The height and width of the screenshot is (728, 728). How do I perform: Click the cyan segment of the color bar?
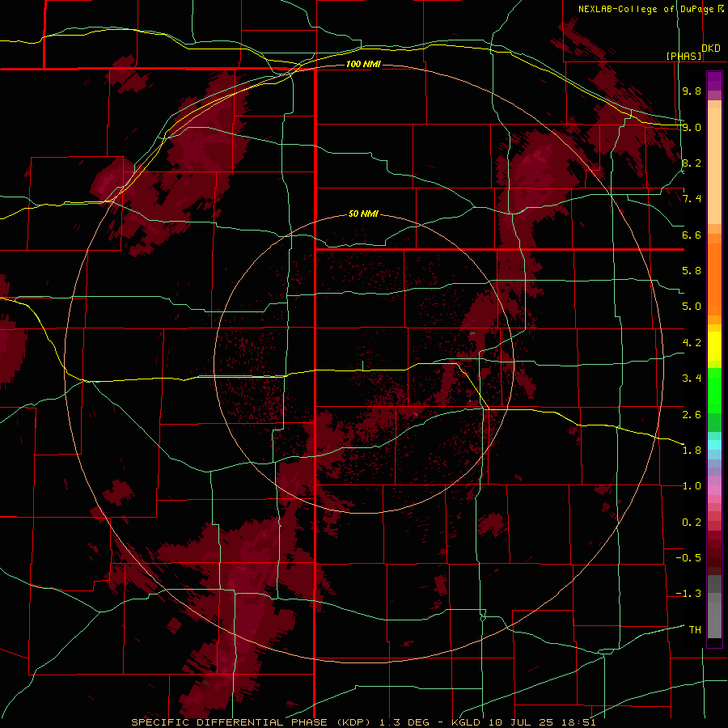[x=714, y=445]
